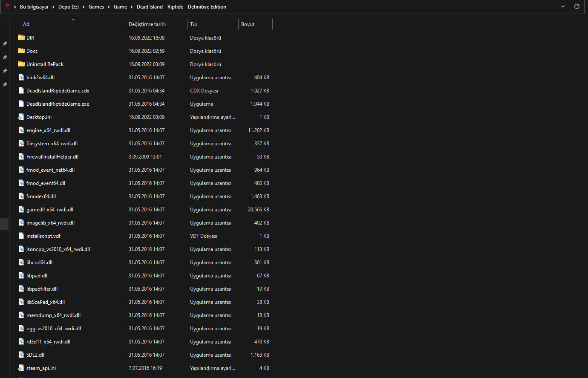Sort by Değiştirme tarihi column header

pyautogui.click(x=147, y=24)
